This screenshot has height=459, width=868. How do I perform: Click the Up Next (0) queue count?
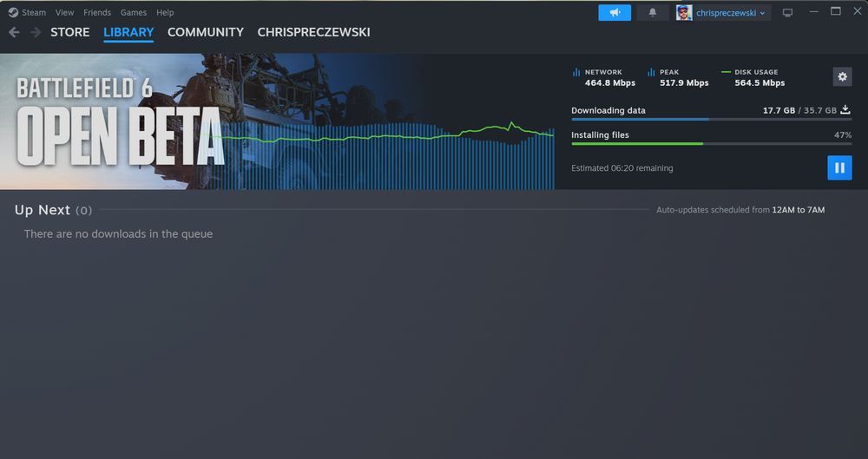click(83, 210)
